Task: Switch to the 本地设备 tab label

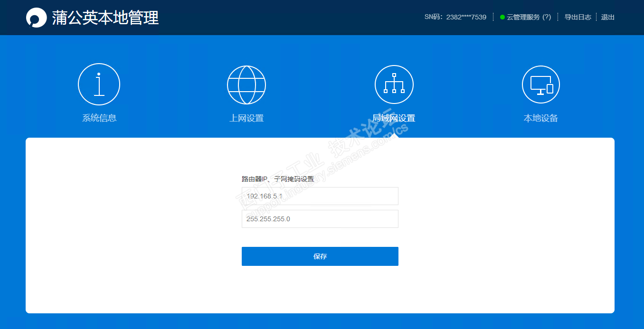Action: (541, 118)
